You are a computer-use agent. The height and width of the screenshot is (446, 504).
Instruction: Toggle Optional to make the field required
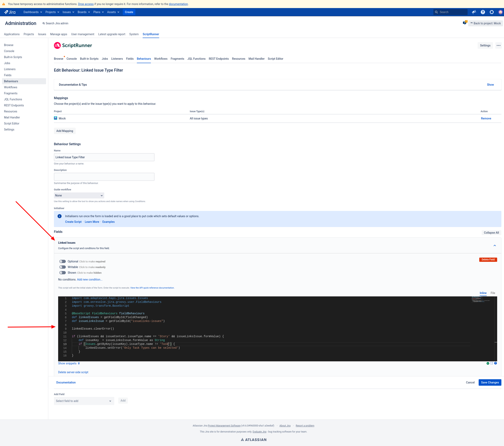62,261
